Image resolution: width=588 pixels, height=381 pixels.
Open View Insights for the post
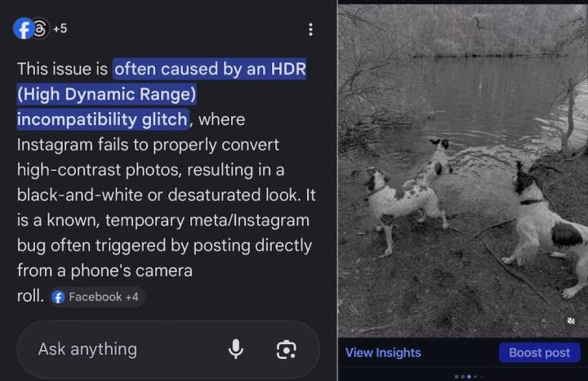pos(383,353)
